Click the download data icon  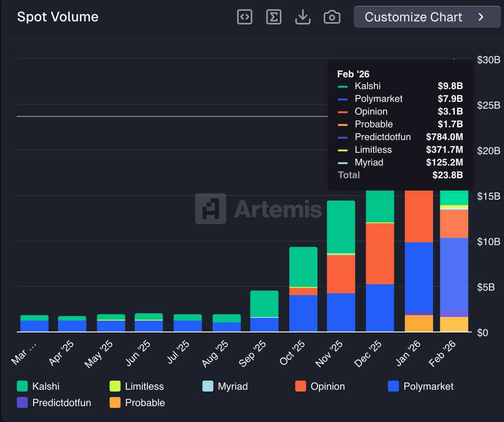[x=303, y=17]
